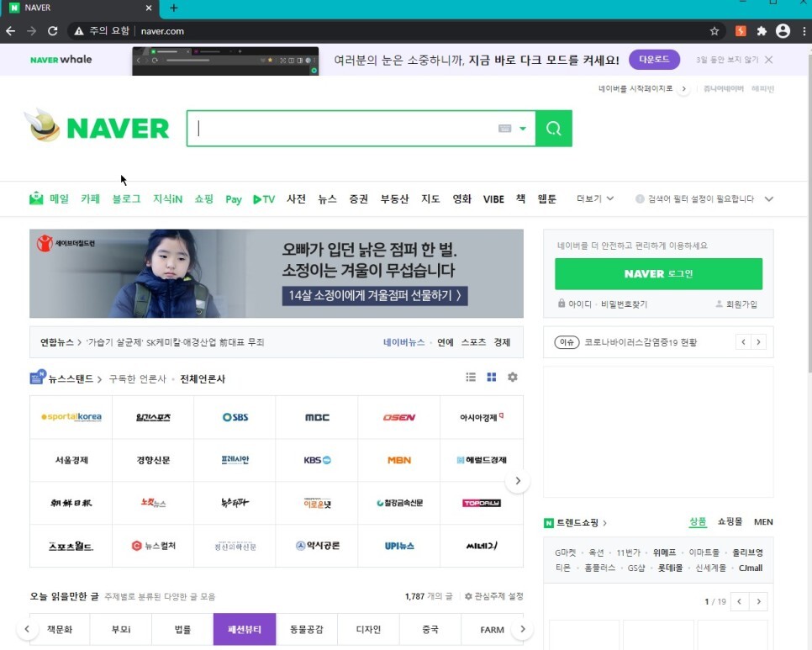Open SBS news outlet logo
812x650 pixels.
coord(235,417)
